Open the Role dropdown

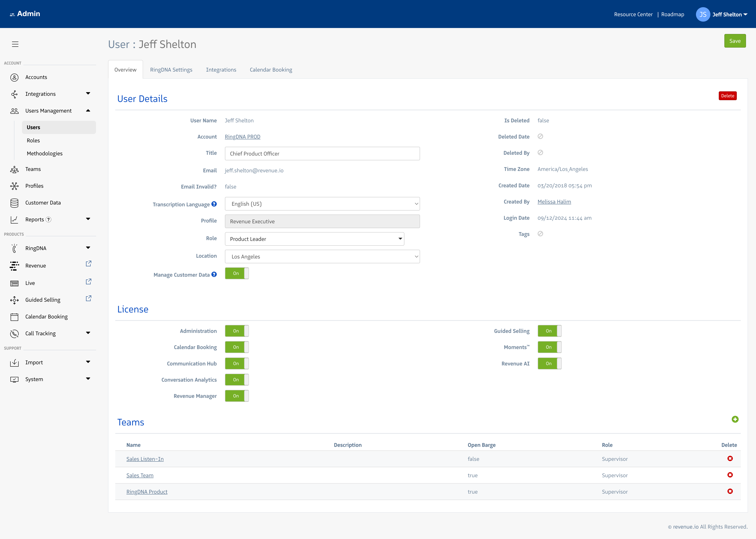314,239
